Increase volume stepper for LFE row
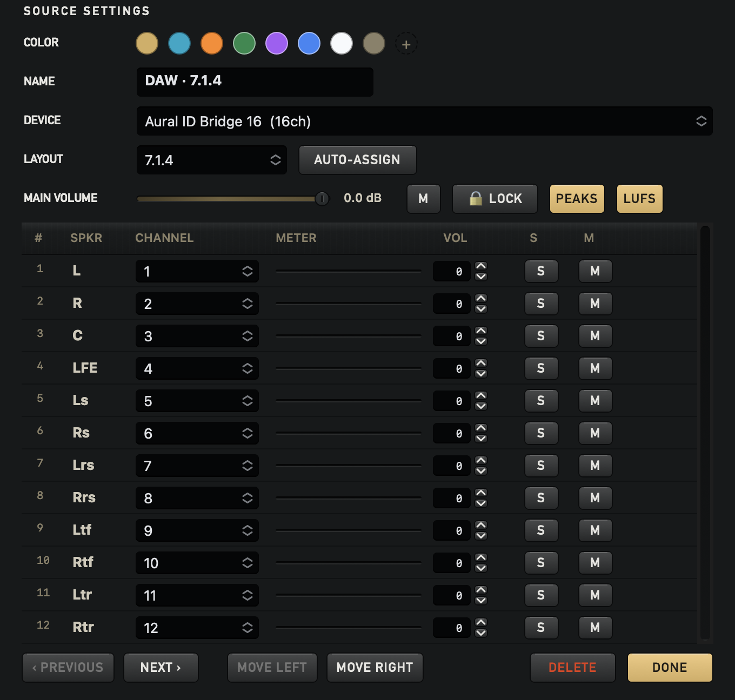The width and height of the screenshot is (735, 700). point(481,363)
